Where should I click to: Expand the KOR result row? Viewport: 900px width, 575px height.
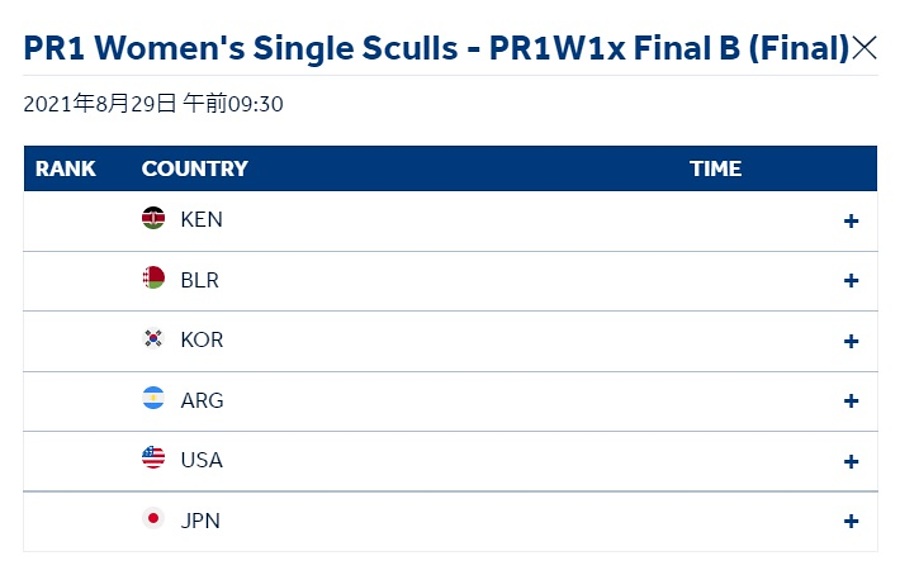(851, 341)
